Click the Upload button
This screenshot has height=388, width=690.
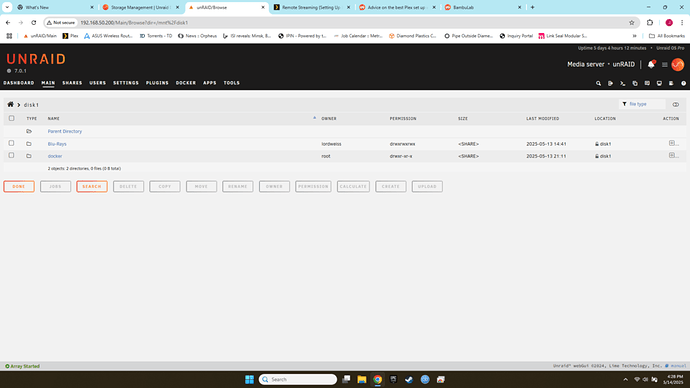pyautogui.click(x=427, y=187)
